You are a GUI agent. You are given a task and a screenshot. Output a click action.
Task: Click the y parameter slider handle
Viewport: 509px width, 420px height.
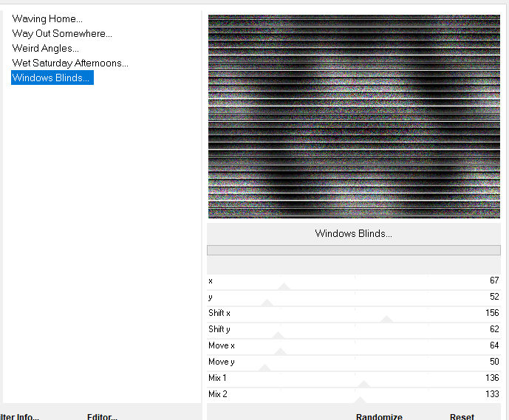(x=267, y=303)
